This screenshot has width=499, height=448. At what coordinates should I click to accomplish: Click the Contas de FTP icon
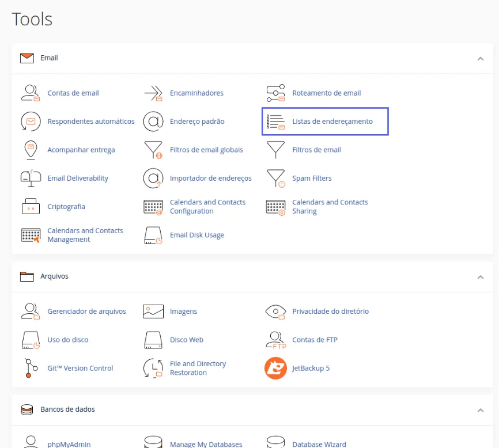[276, 340]
